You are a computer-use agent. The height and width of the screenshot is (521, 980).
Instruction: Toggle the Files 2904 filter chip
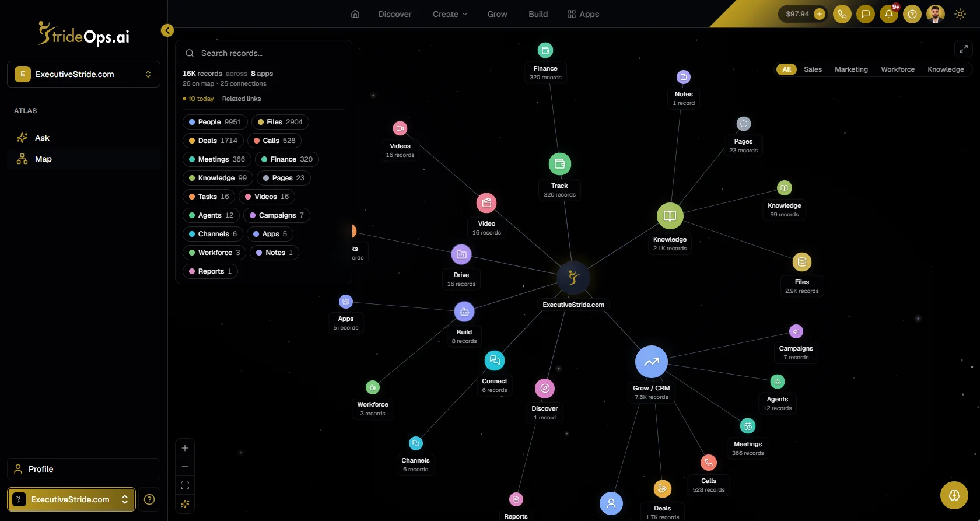pyautogui.click(x=280, y=122)
